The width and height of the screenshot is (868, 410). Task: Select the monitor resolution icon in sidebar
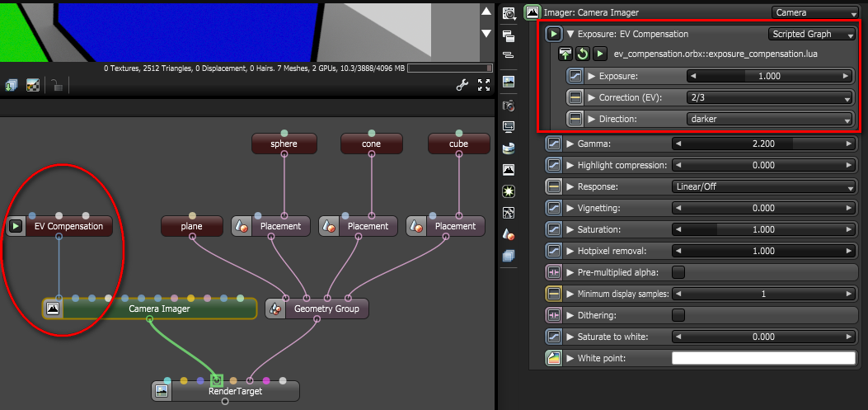(509, 126)
